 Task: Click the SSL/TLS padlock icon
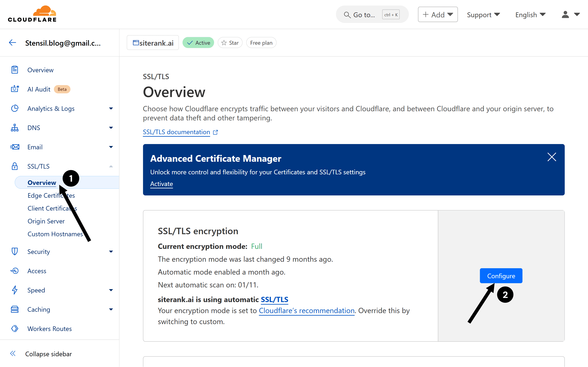coord(14,166)
